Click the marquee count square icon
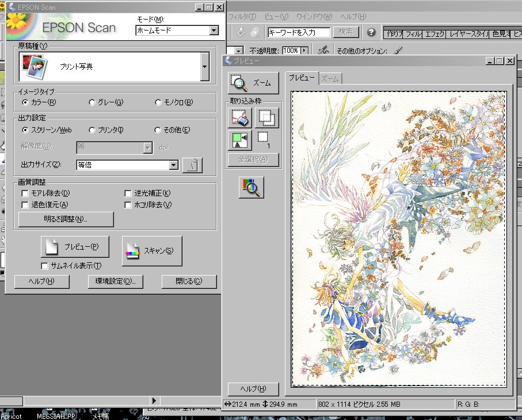Image resolution: width=522 pixels, height=420 pixels. pyautogui.click(x=262, y=137)
